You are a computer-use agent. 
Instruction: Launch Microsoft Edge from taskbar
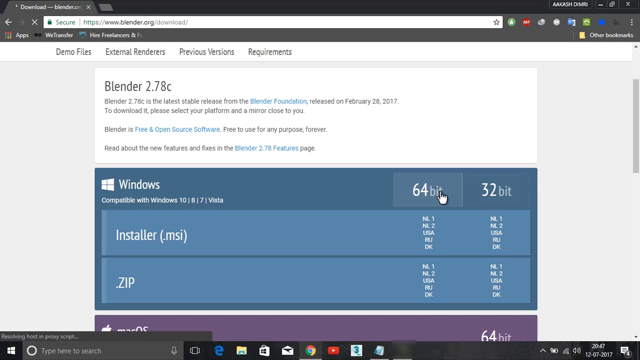tap(219, 351)
